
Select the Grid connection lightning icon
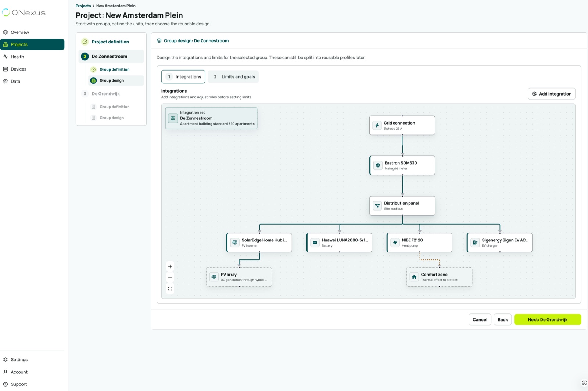coord(377,125)
